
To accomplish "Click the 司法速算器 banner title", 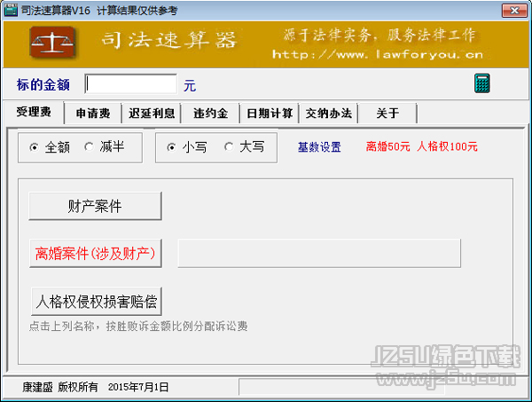I will click(168, 40).
